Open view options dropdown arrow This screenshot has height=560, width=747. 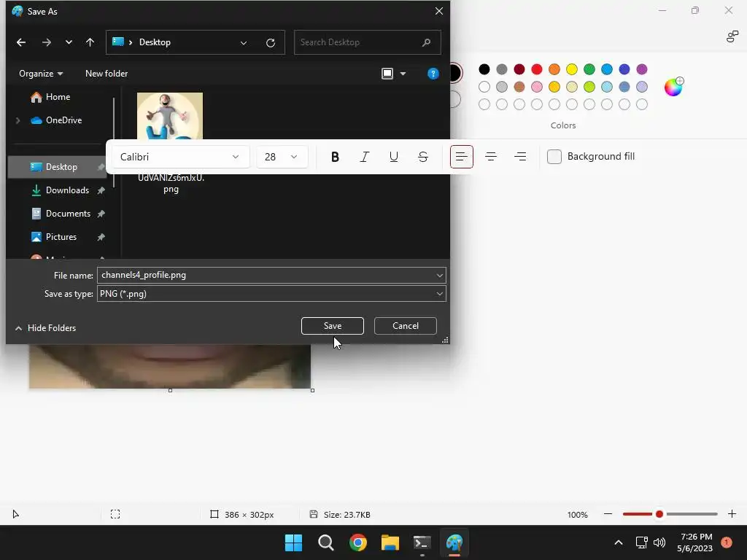pos(403,74)
